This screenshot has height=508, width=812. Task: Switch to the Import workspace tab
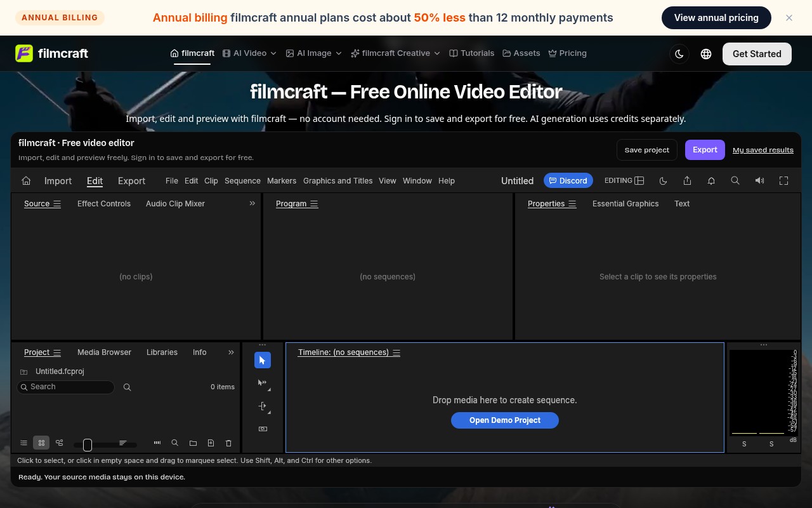point(58,181)
